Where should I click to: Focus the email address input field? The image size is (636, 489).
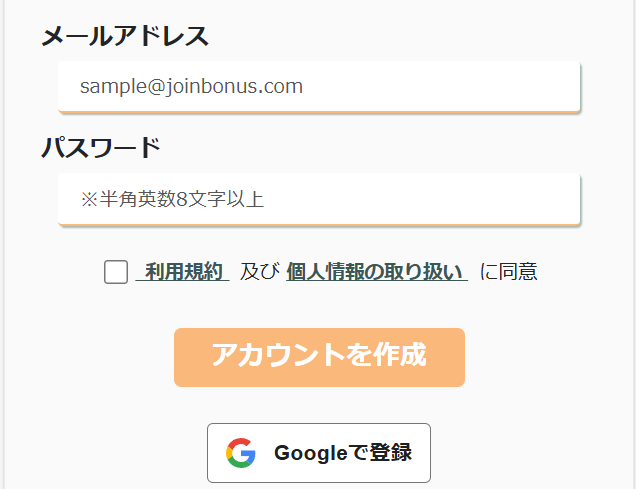tap(319, 86)
